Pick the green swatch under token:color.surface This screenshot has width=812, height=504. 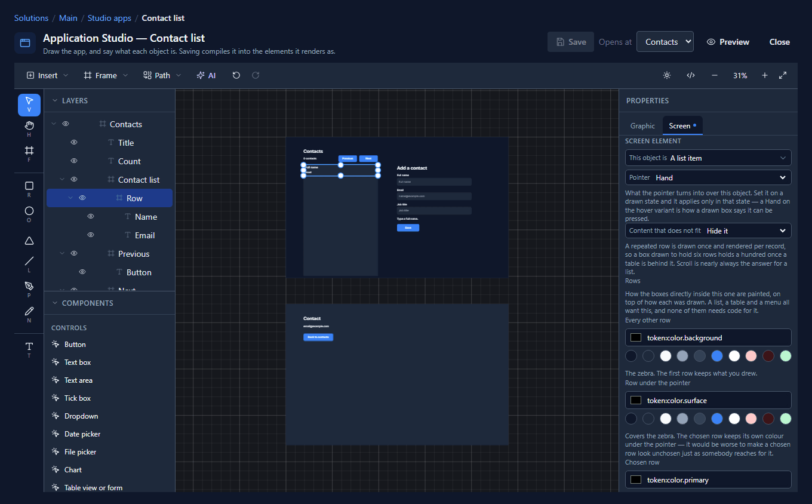point(786,419)
